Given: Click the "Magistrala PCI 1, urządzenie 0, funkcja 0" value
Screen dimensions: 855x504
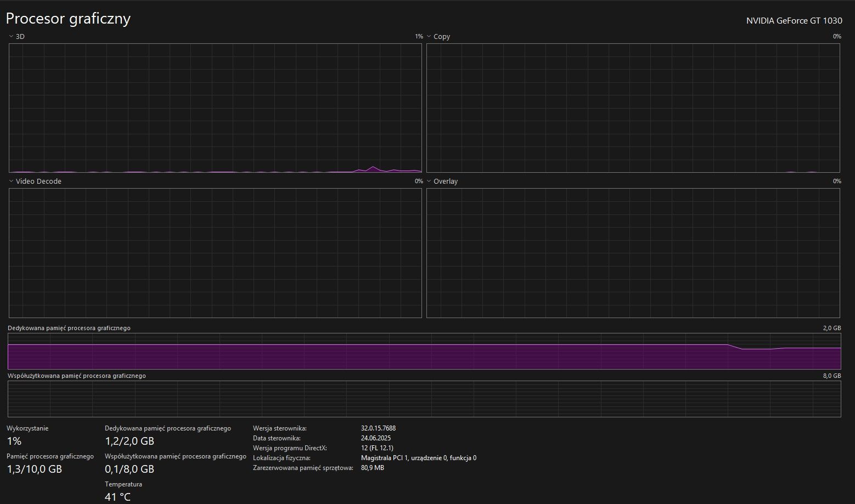Looking at the screenshot, I should pos(419,458).
